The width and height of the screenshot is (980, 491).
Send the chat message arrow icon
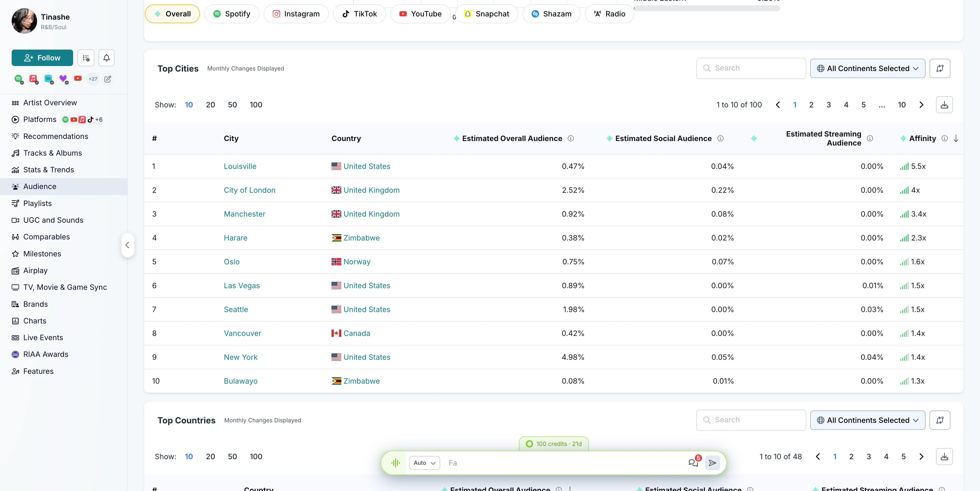(x=712, y=463)
